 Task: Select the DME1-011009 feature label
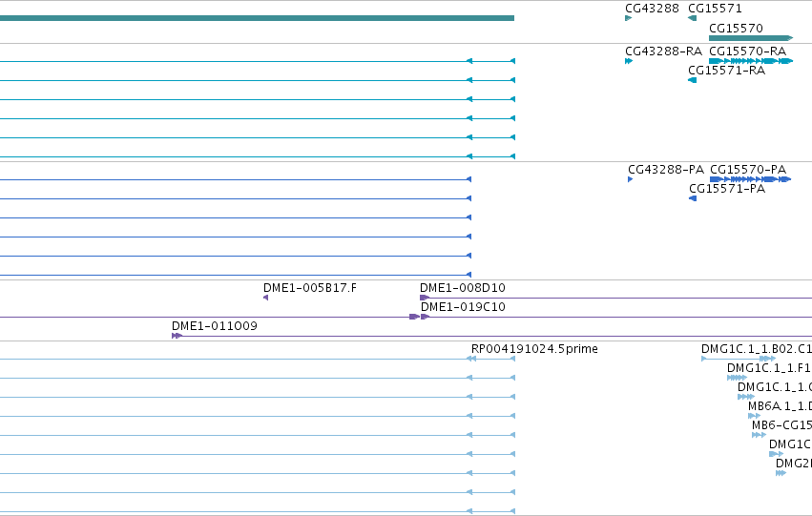pyautogui.click(x=215, y=326)
